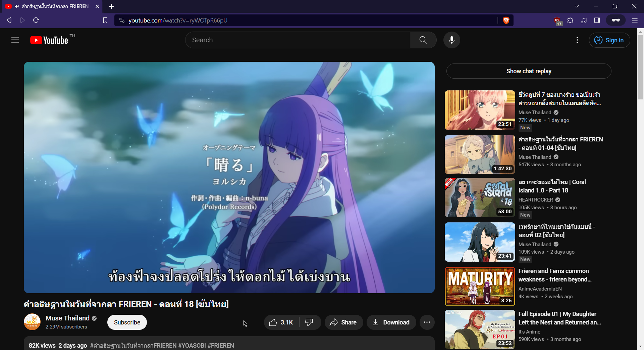644x350 pixels.
Task: Focus the YouTube Search input field
Action: (x=298, y=40)
